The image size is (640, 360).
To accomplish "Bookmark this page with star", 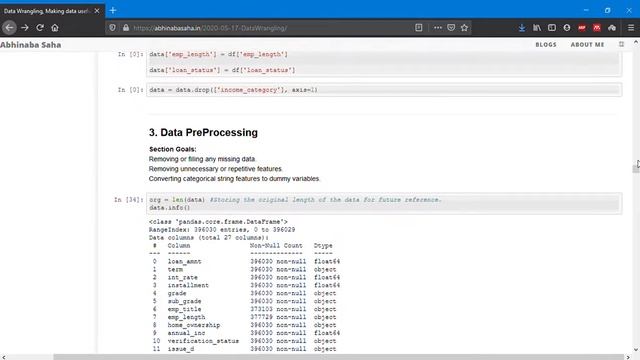I will coord(464,28).
